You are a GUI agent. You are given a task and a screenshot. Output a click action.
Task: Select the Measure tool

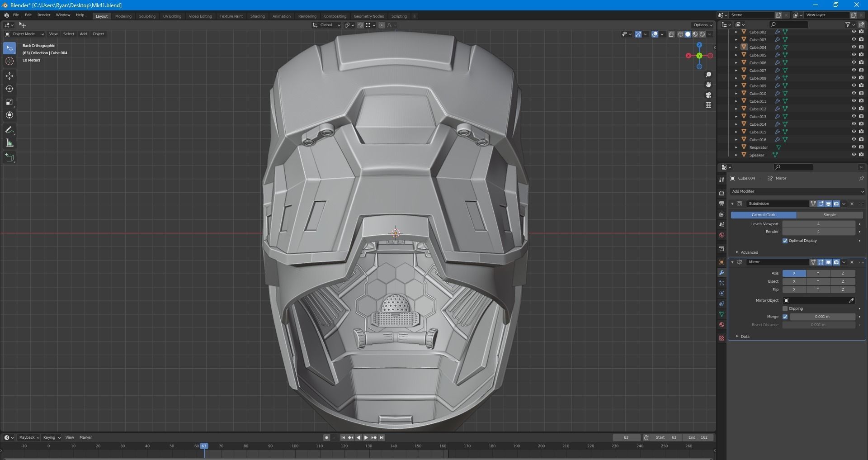[x=9, y=143]
